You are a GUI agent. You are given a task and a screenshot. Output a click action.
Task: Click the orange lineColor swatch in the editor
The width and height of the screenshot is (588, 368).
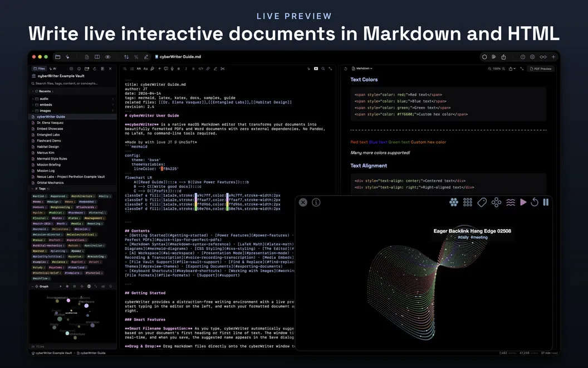coord(163,169)
